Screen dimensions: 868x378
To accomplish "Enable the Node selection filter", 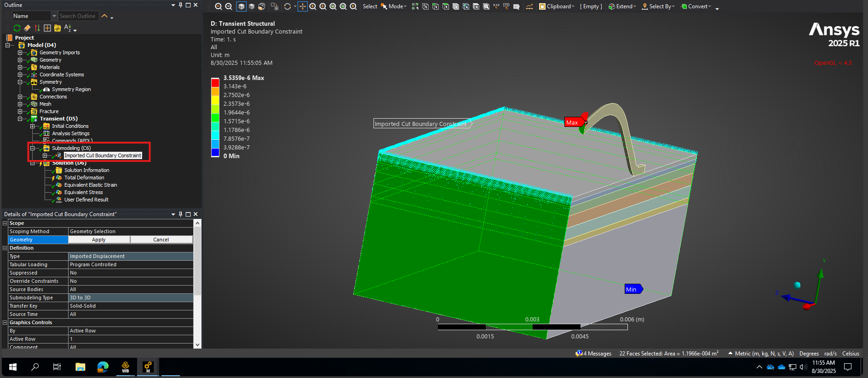I will click(466, 6).
